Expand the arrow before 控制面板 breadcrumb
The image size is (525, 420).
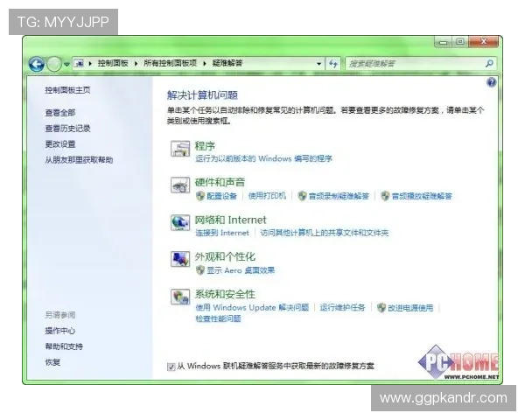[x=90, y=63]
